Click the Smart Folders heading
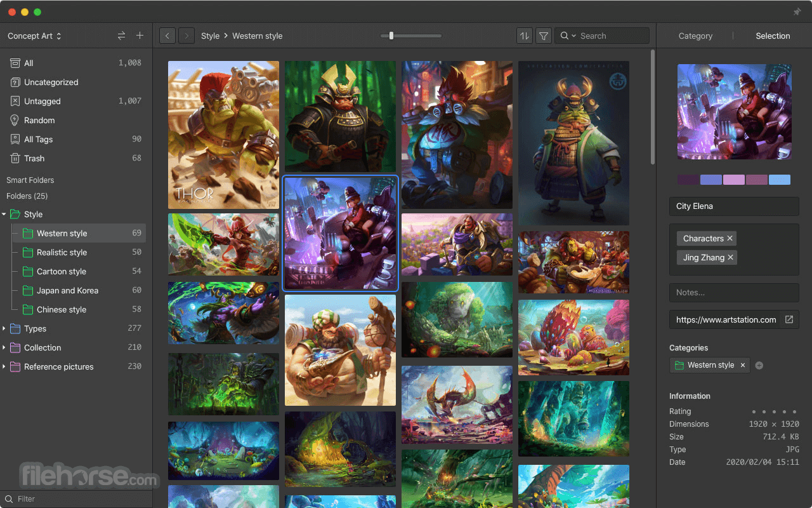The image size is (812, 508). 30,180
